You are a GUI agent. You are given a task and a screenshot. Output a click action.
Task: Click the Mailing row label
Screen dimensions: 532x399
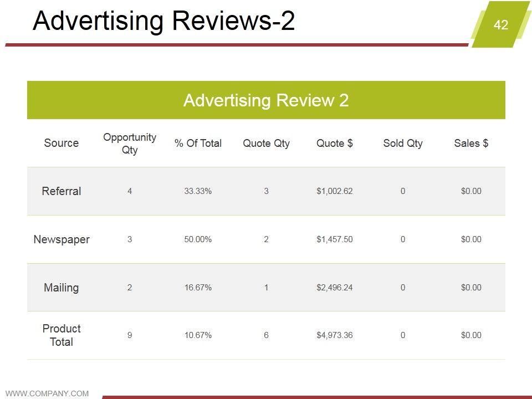tap(62, 288)
